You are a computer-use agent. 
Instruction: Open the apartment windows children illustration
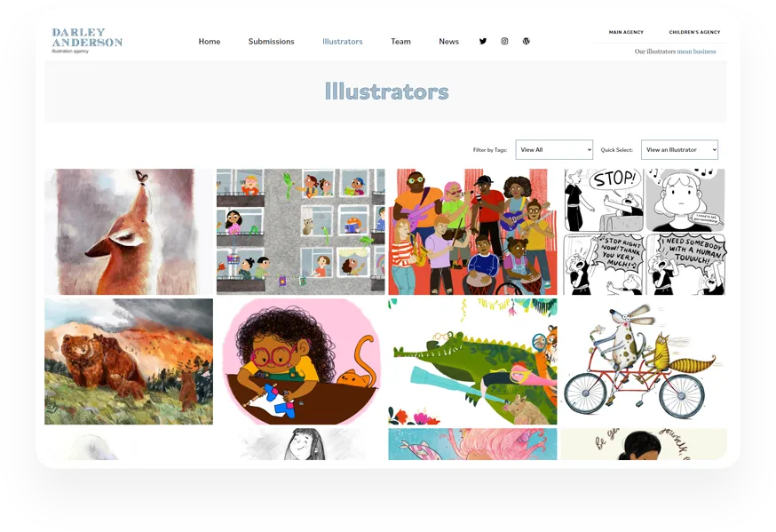click(x=300, y=232)
